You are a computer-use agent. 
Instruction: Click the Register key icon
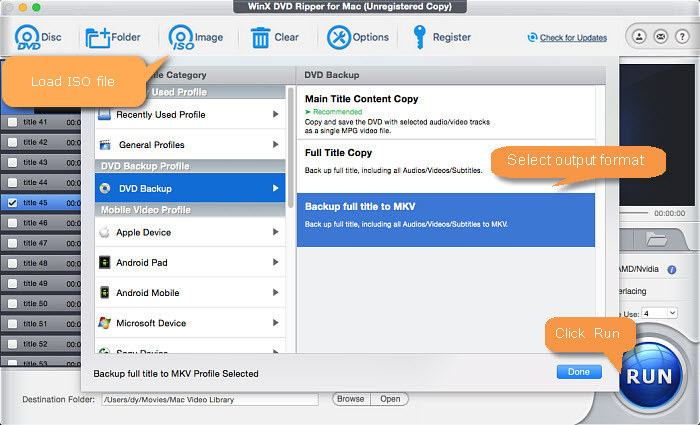[419, 38]
